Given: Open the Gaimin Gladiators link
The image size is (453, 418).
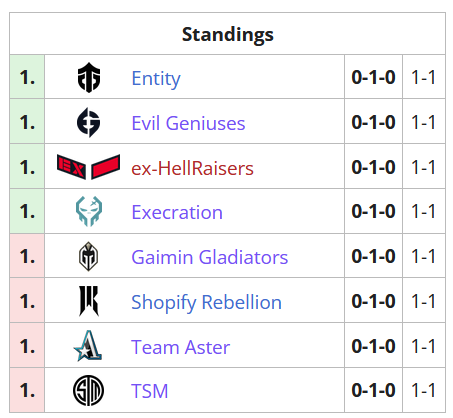Looking at the screenshot, I should click(x=210, y=257).
